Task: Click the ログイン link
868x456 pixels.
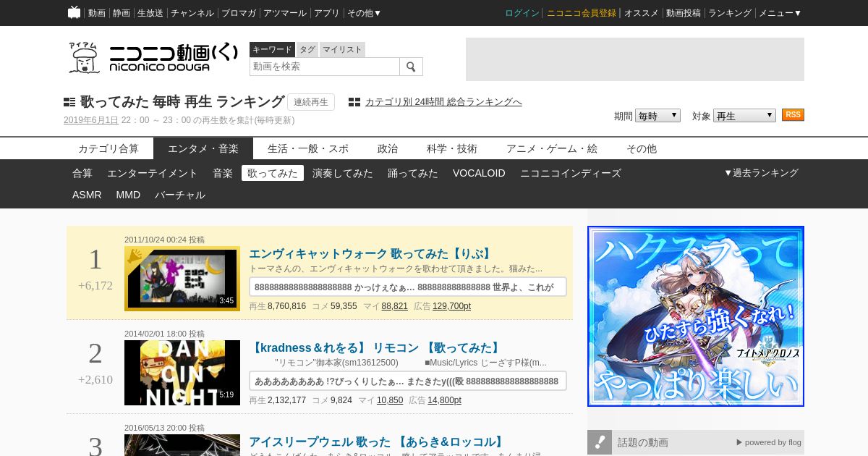Action: [x=522, y=13]
